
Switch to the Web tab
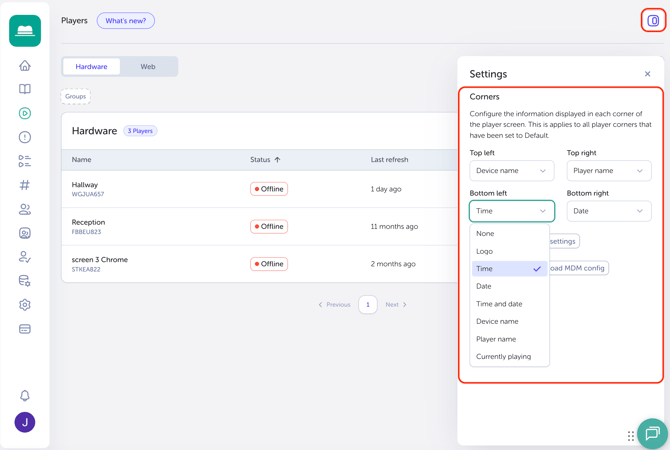(x=148, y=67)
